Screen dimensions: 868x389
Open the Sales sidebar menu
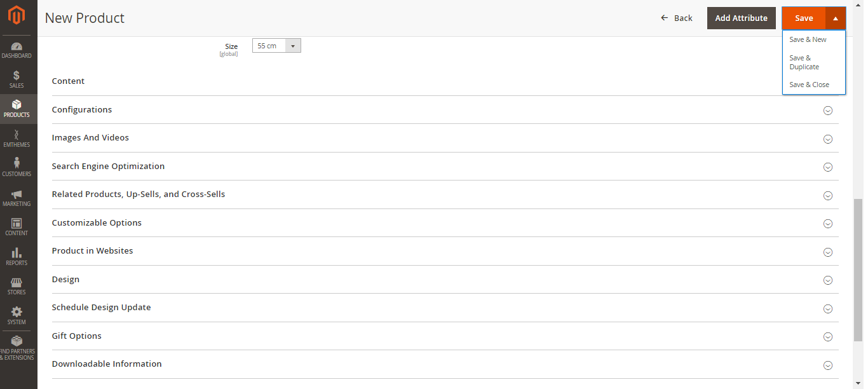click(17, 79)
